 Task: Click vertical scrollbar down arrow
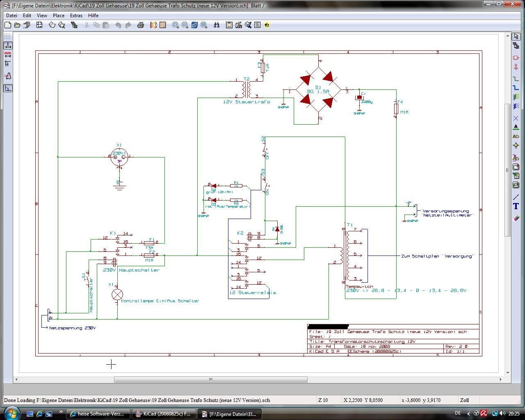pyautogui.click(x=508, y=373)
